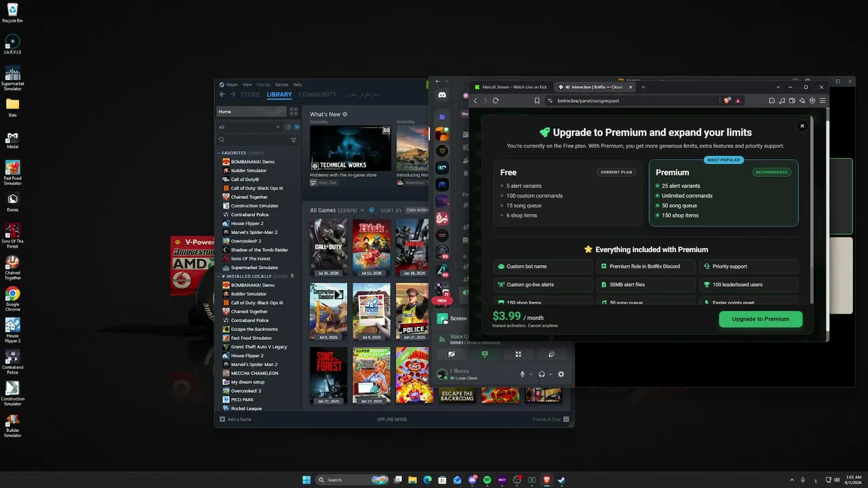Bookmark the current BotRix page

click(x=537, y=100)
